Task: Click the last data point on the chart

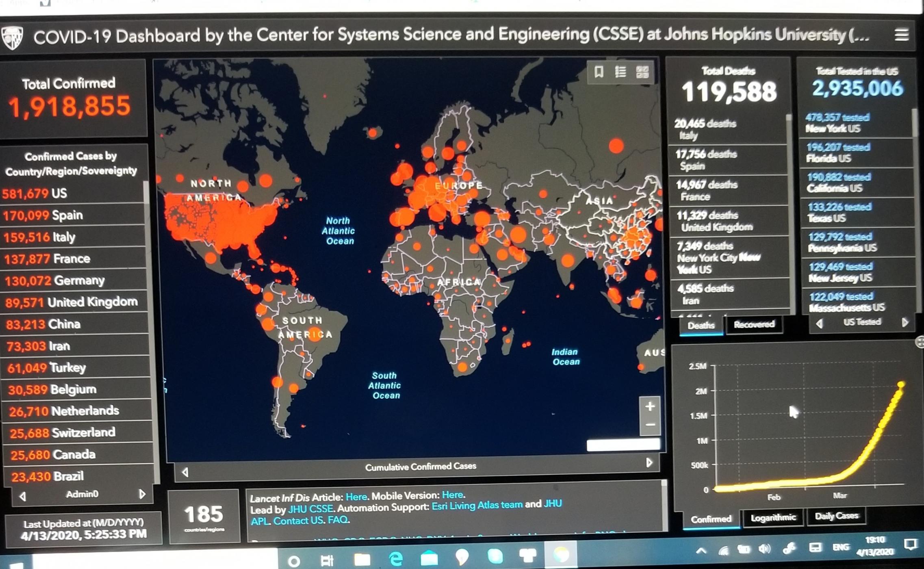Action: tap(901, 384)
